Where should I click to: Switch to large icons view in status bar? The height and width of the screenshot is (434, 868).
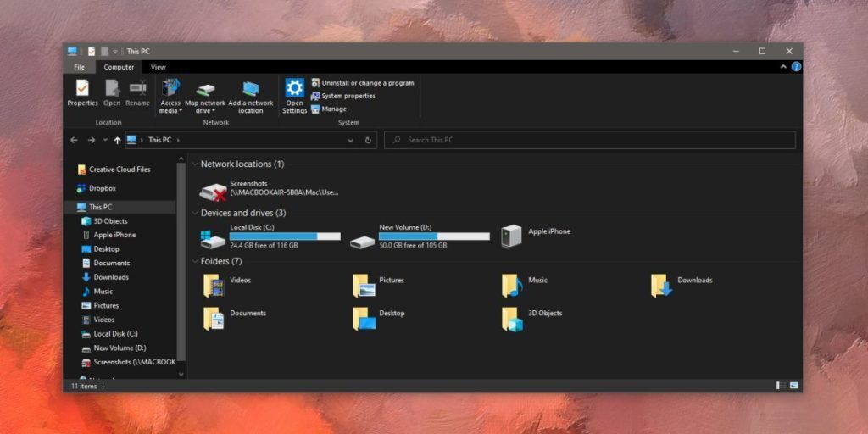click(x=793, y=386)
